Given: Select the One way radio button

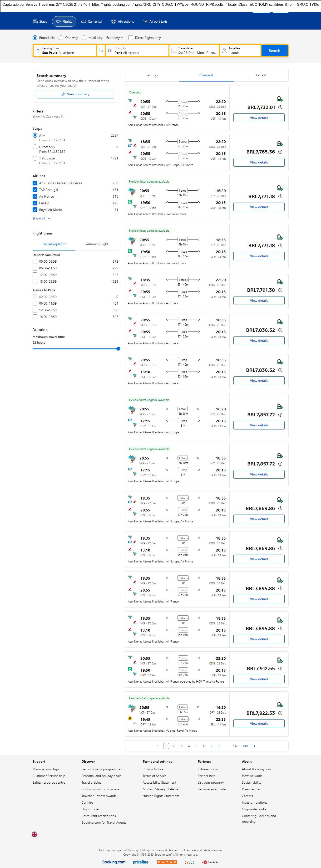Looking at the screenshot, I should (61, 38).
